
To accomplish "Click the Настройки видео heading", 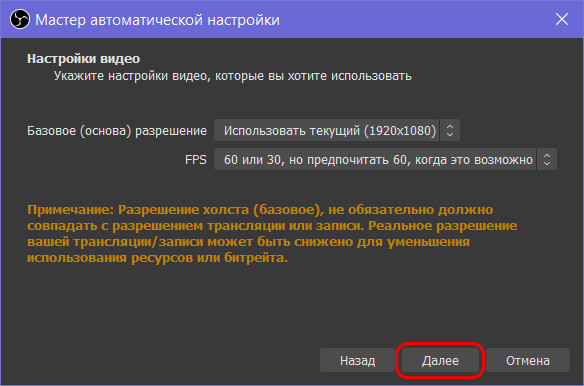I will tap(83, 59).
